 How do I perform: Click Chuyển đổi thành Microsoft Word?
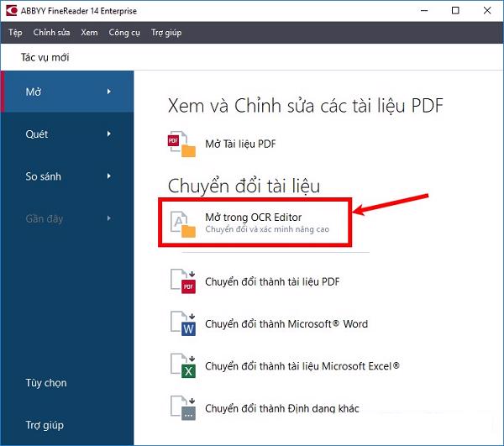(286, 324)
